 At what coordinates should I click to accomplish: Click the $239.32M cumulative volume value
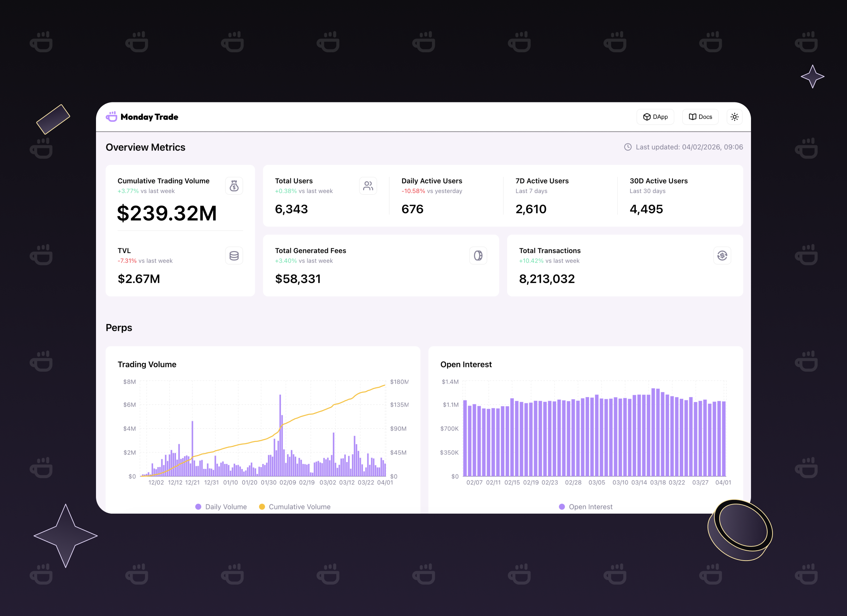point(167,213)
